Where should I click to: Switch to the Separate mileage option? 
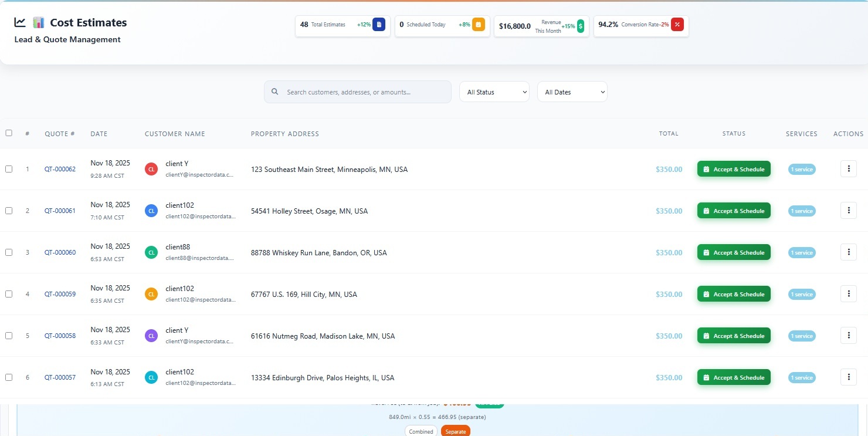(456, 431)
